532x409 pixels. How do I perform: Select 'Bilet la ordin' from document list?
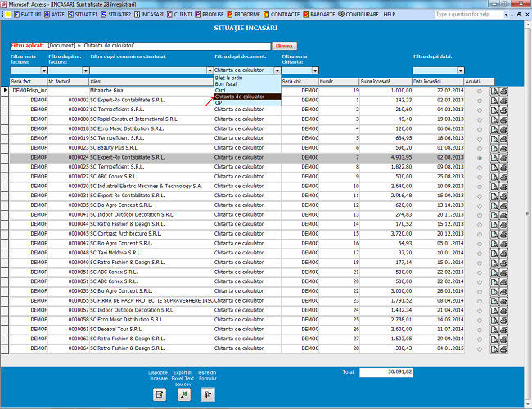pyautogui.click(x=247, y=78)
